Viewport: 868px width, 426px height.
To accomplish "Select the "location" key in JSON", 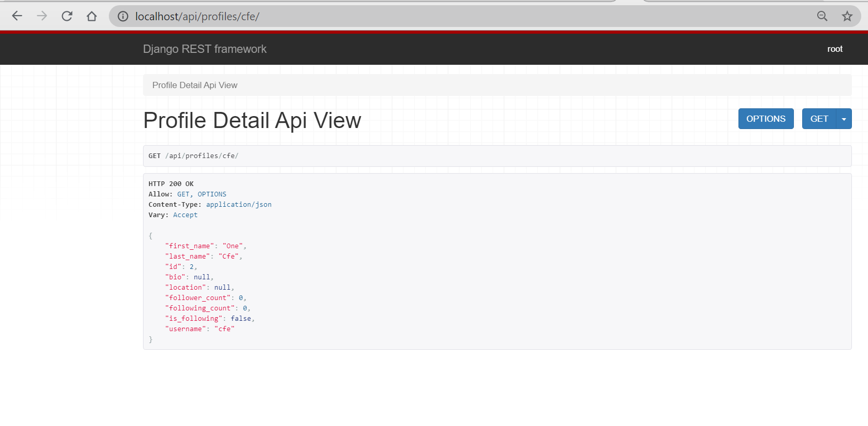I will [x=186, y=288].
